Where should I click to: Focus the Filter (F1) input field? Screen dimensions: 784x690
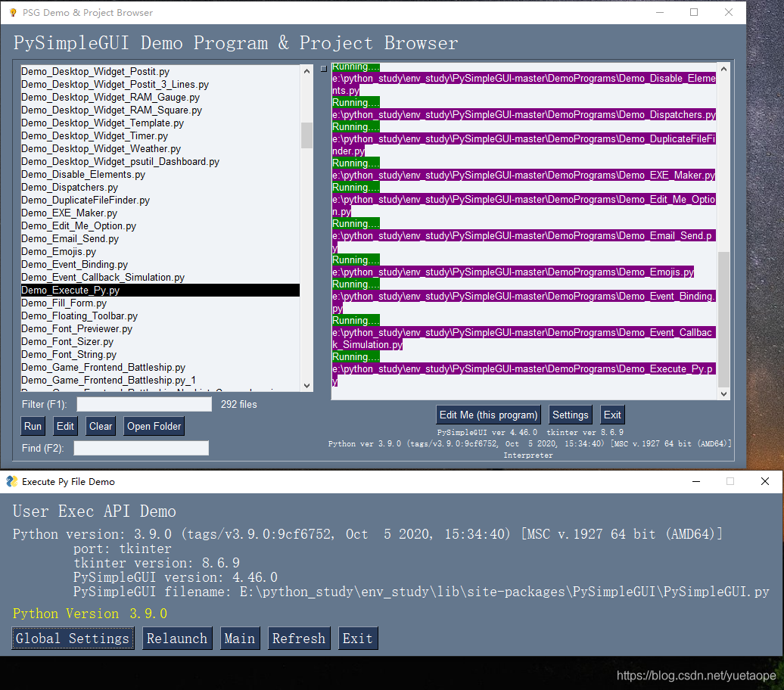(144, 404)
